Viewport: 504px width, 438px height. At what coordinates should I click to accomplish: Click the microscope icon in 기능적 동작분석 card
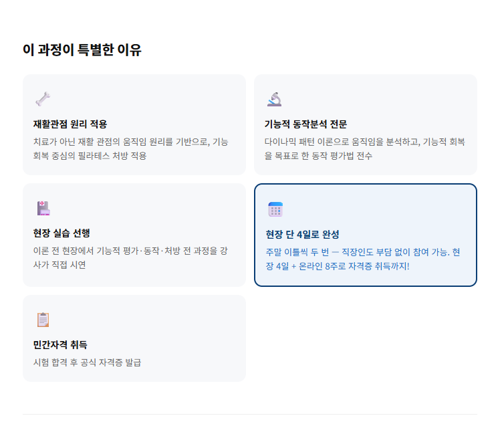click(275, 99)
